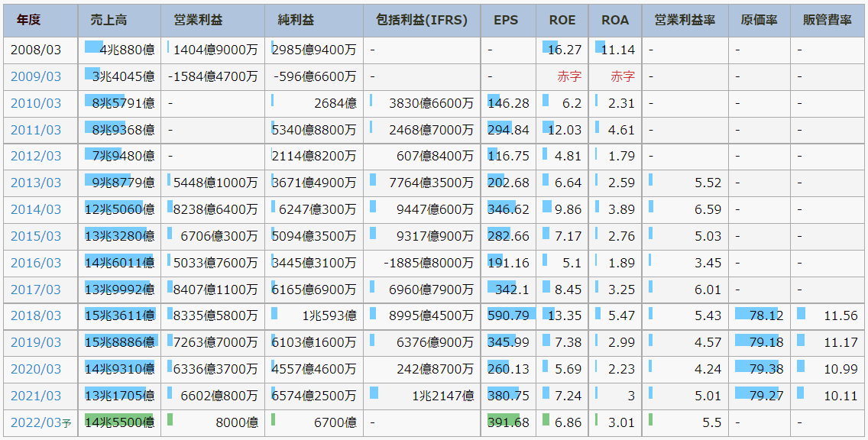Click sales value 13兆3280億
The height and width of the screenshot is (440, 868).
pyautogui.click(x=120, y=236)
